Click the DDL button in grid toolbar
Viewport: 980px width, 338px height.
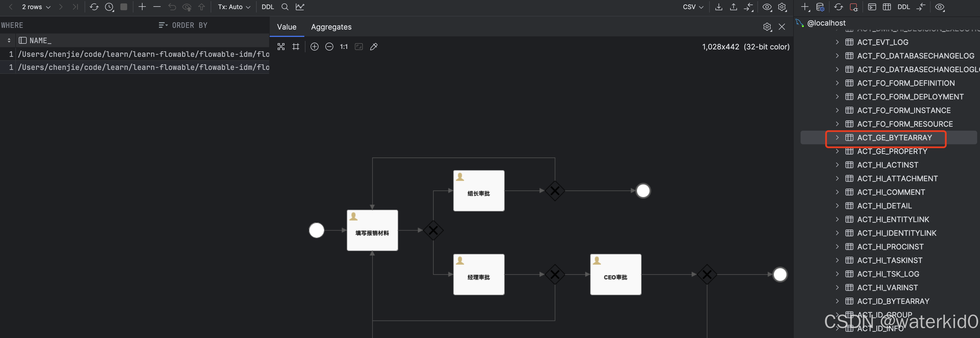[267, 7]
